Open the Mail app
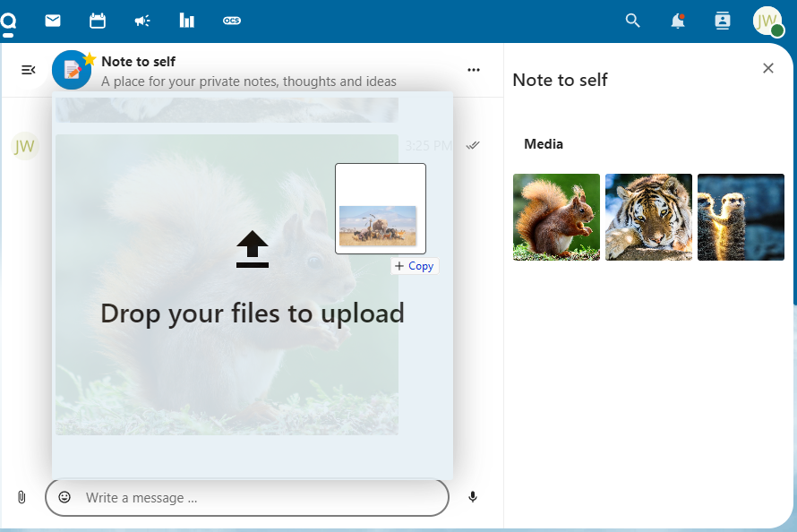 tap(53, 21)
